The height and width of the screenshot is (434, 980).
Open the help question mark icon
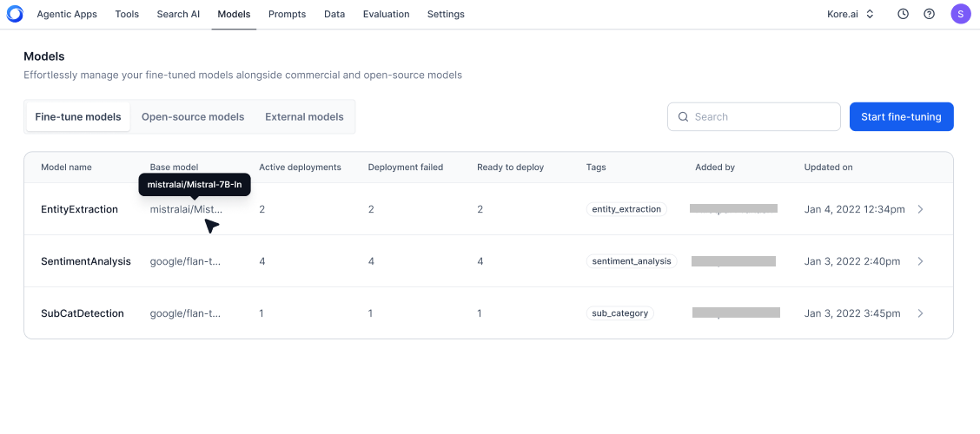tap(929, 14)
